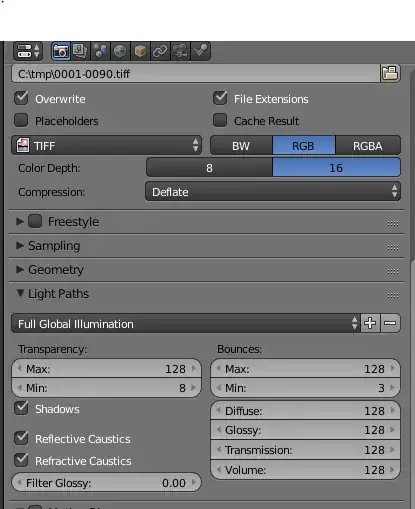This screenshot has width=415, height=509.
Task: Open the Object properties cube tab
Action: tap(140, 51)
